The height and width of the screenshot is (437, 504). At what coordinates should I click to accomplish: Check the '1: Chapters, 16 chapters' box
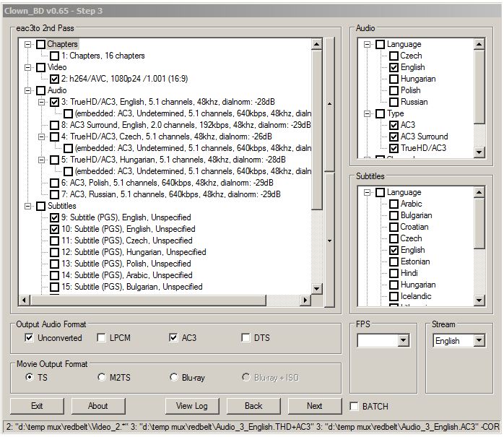(x=54, y=56)
